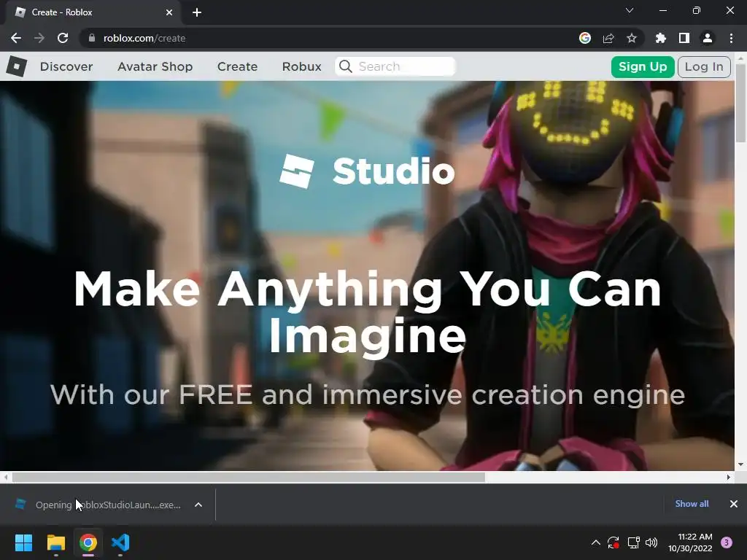Click the Sign Up button

click(643, 66)
